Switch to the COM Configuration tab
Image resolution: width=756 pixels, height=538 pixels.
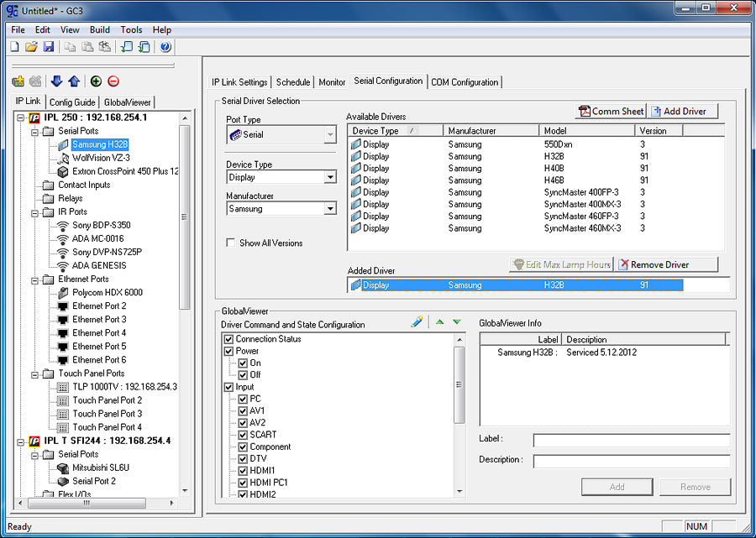click(465, 82)
